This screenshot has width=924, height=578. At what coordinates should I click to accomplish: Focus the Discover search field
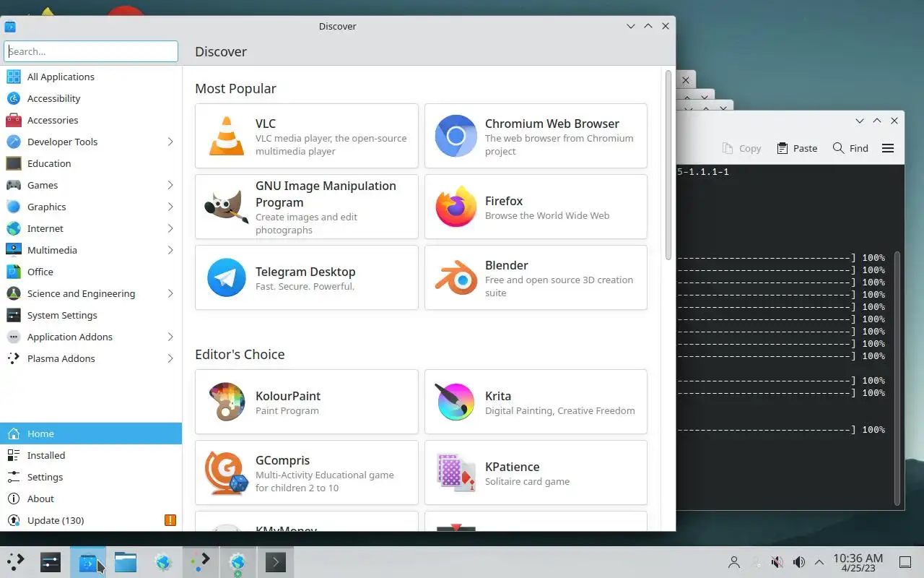click(x=91, y=51)
